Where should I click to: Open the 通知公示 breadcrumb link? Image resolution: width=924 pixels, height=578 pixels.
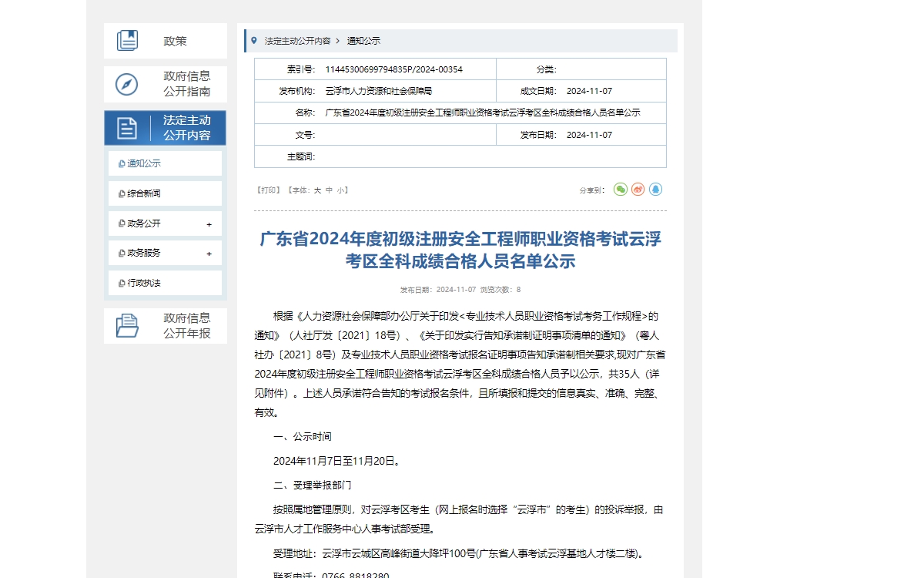(x=362, y=41)
